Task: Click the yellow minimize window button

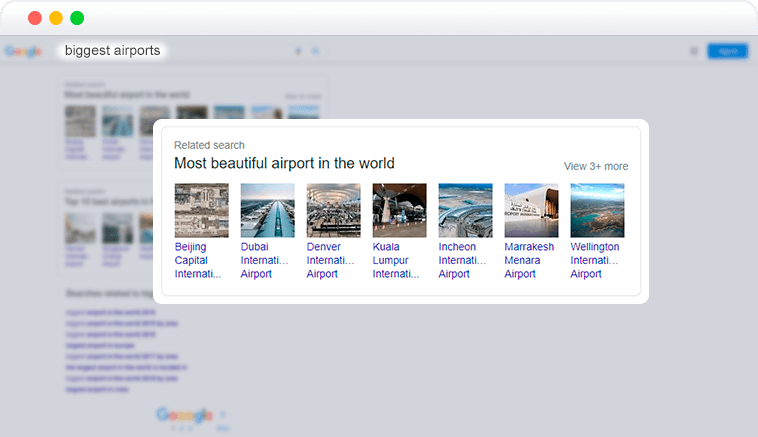Action: [56, 18]
